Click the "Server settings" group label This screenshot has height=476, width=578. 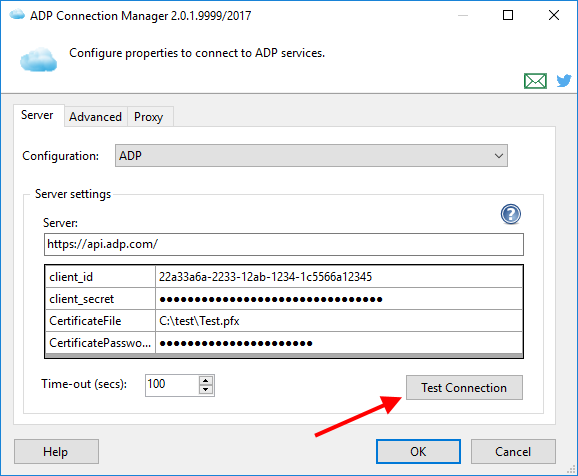[73, 194]
